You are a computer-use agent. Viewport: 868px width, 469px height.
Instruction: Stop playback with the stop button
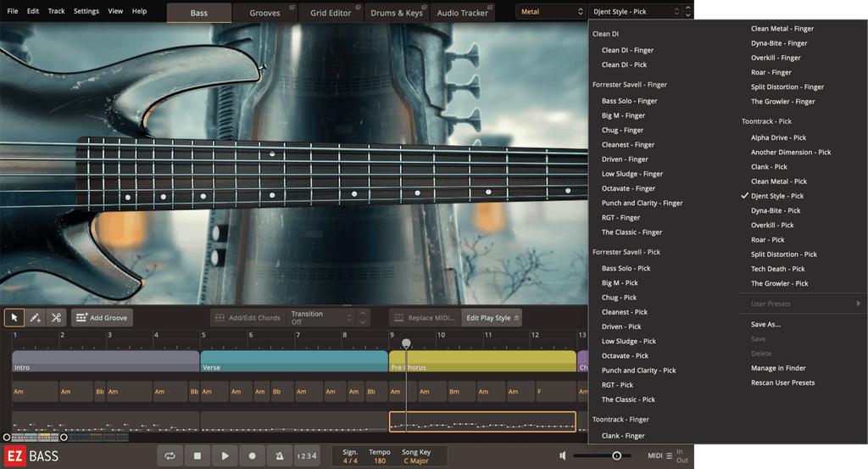tap(197, 455)
